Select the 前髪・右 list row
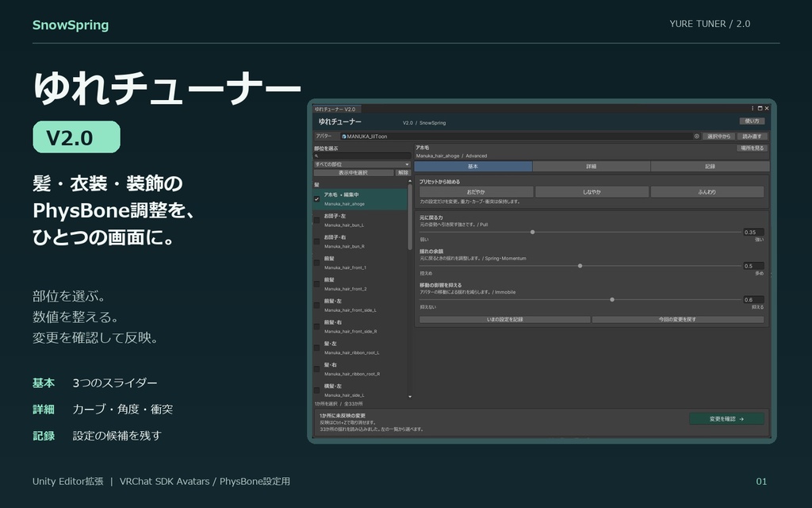812x508 pixels. point(360,326)
